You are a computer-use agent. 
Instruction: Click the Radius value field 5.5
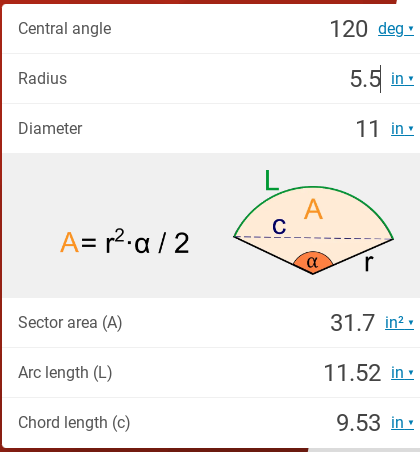tap(365, 79)
